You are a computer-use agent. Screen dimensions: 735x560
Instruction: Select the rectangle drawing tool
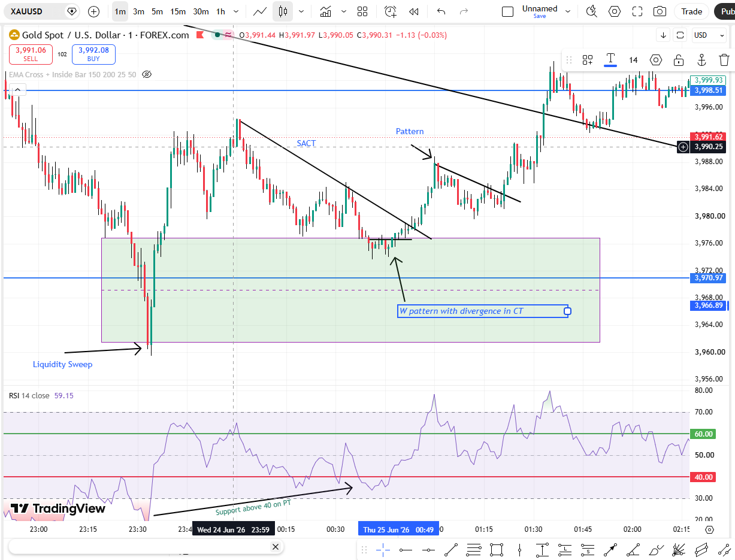point(497,549)
